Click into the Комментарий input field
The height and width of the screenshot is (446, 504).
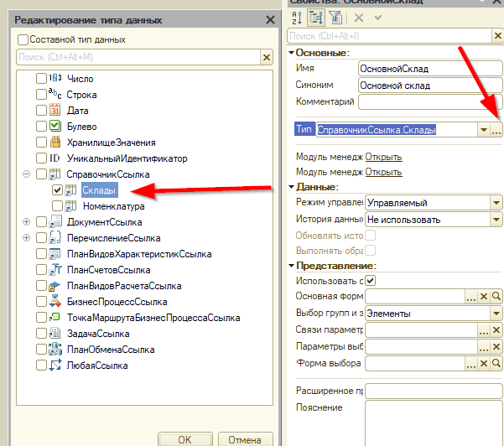430,102
